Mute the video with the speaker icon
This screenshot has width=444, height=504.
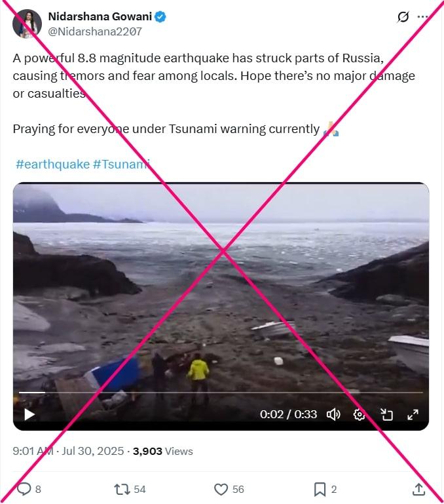[333, 414]
